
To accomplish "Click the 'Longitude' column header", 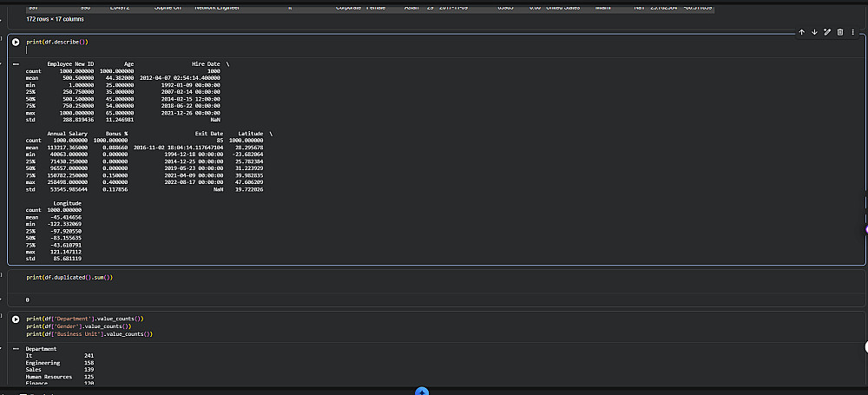I will click(67, 203).
